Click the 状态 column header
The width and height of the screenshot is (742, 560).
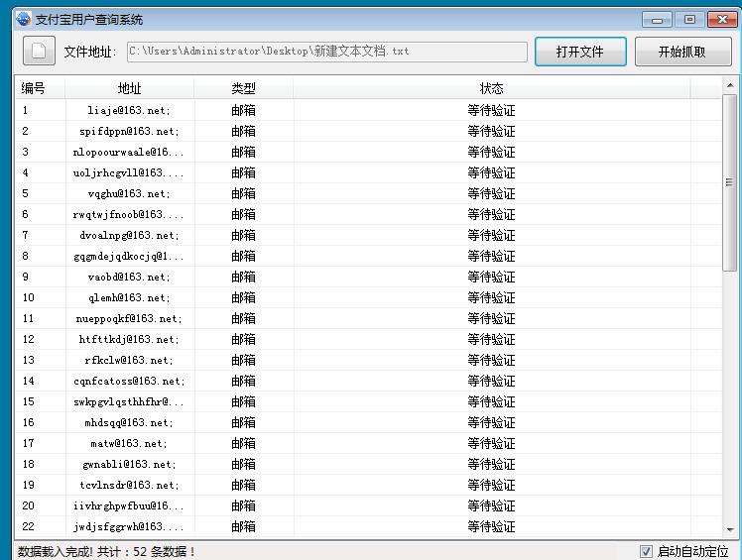click(x=491, y=88)
